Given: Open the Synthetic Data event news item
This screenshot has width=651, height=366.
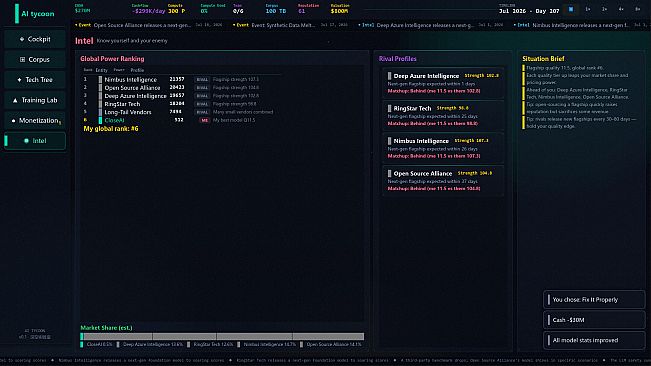Looking at the screenshot, I should pyautogui.click(x=290, y=25).
